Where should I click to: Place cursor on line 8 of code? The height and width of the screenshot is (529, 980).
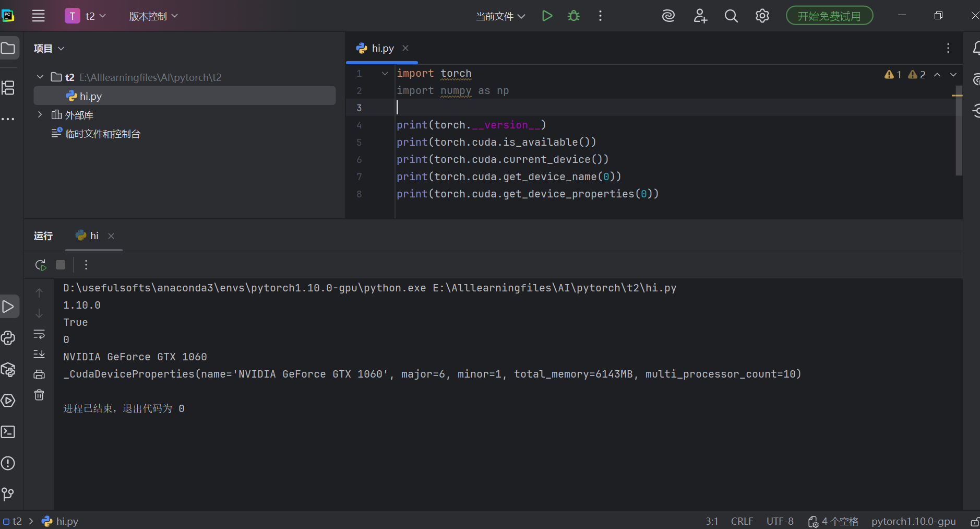(528, 194)
